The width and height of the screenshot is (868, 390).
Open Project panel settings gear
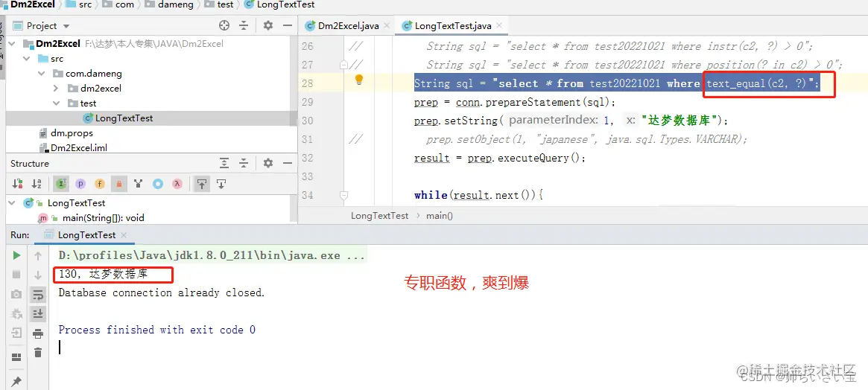[x=268, y=25]
